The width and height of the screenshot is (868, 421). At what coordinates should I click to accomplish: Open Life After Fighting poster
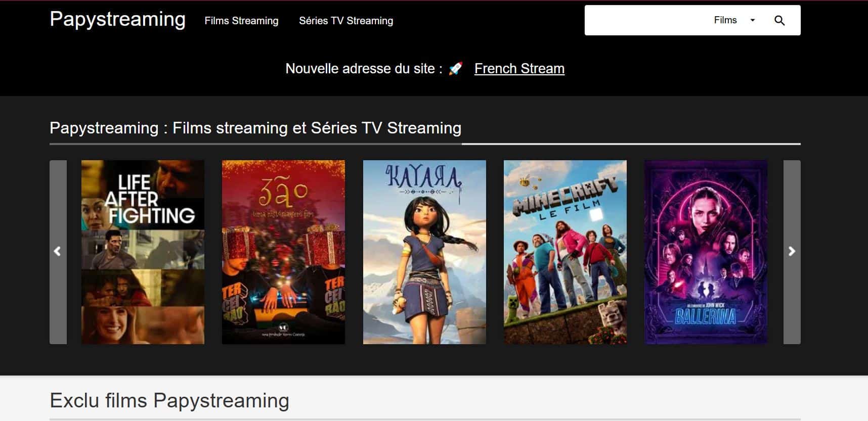click(x=143, y=252)
